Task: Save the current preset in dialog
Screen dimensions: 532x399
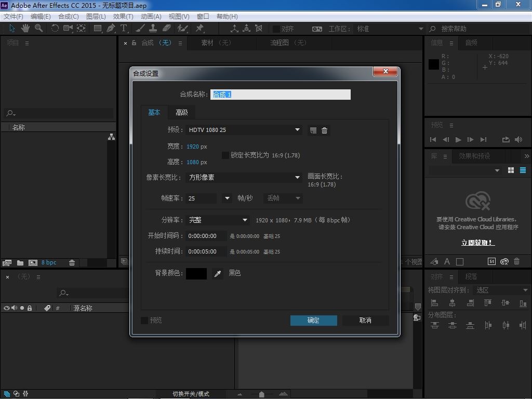Action: (313, 130)
